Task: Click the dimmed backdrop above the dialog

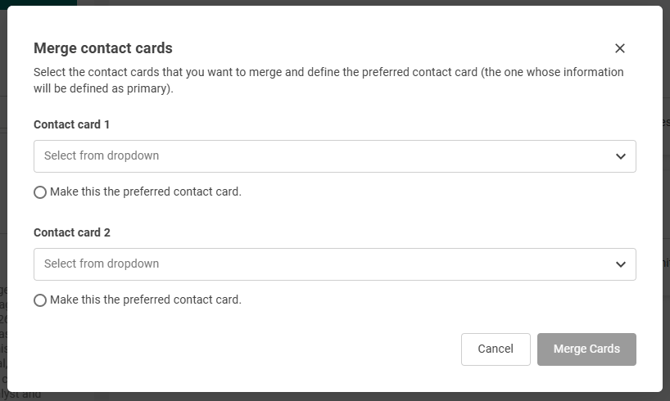Action: [x=335, y=3]
